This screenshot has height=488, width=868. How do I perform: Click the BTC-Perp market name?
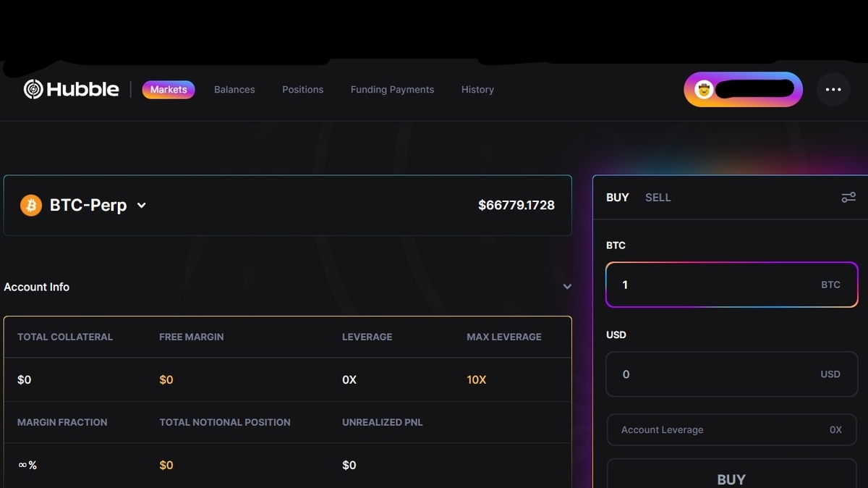(88, 206)
